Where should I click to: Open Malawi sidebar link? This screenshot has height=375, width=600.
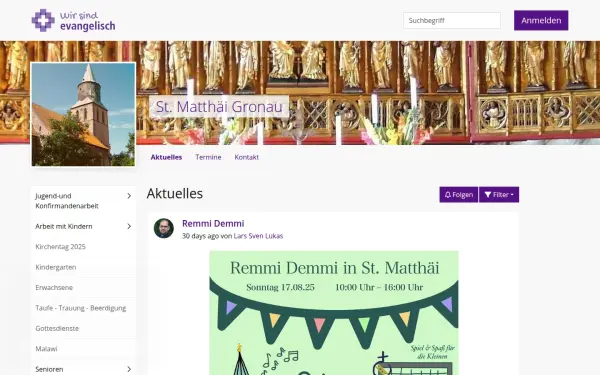tap(46, 349)
